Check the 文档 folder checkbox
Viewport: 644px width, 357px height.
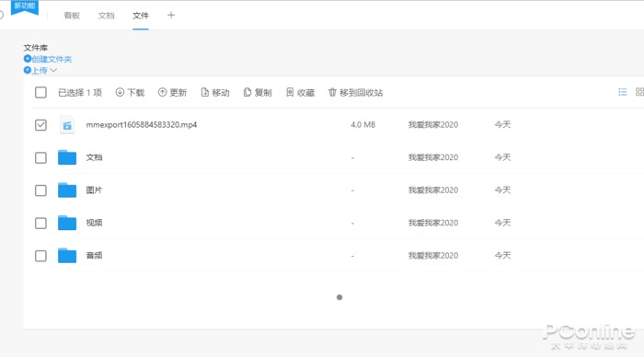click(40, 157)
